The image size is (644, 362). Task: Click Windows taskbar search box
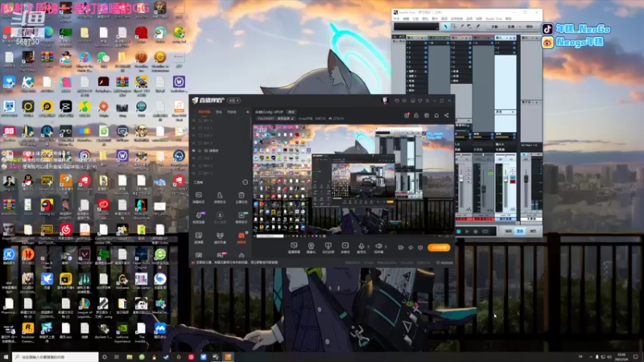click(56, 357)
